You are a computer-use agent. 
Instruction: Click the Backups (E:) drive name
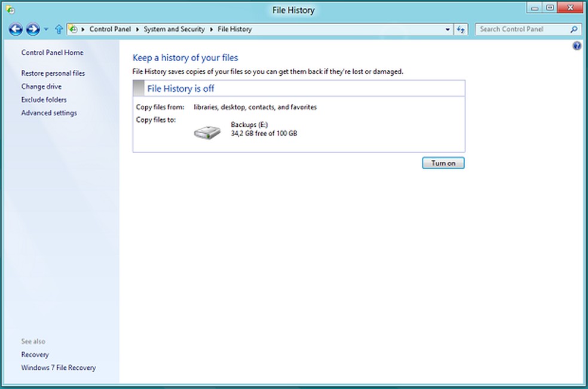tap(249, 124)
